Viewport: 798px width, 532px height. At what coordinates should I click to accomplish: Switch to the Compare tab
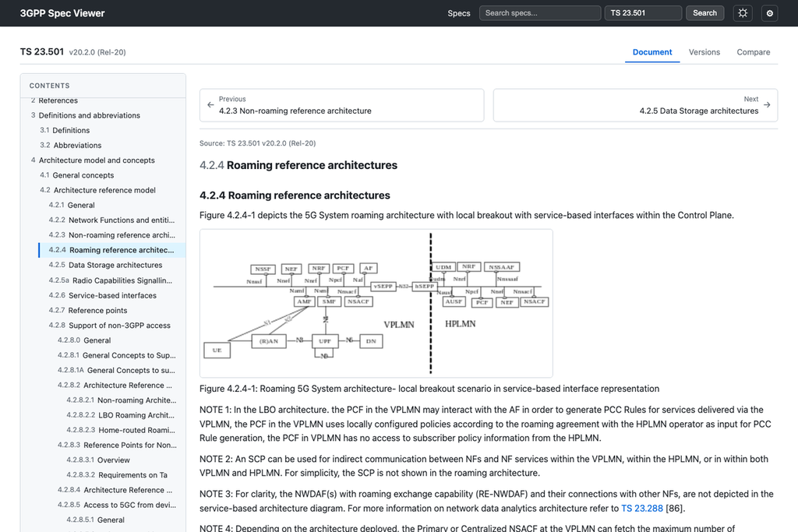[x=754, y=52]
